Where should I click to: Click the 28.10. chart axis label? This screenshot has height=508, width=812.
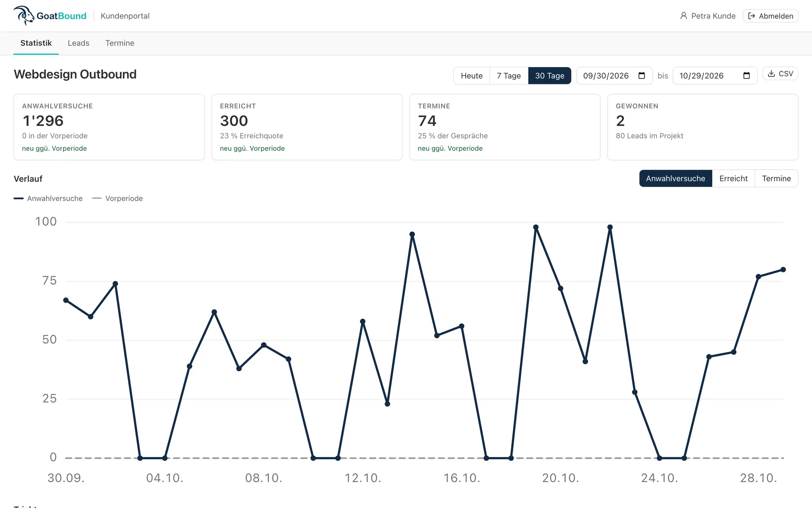tap(758, 478)
